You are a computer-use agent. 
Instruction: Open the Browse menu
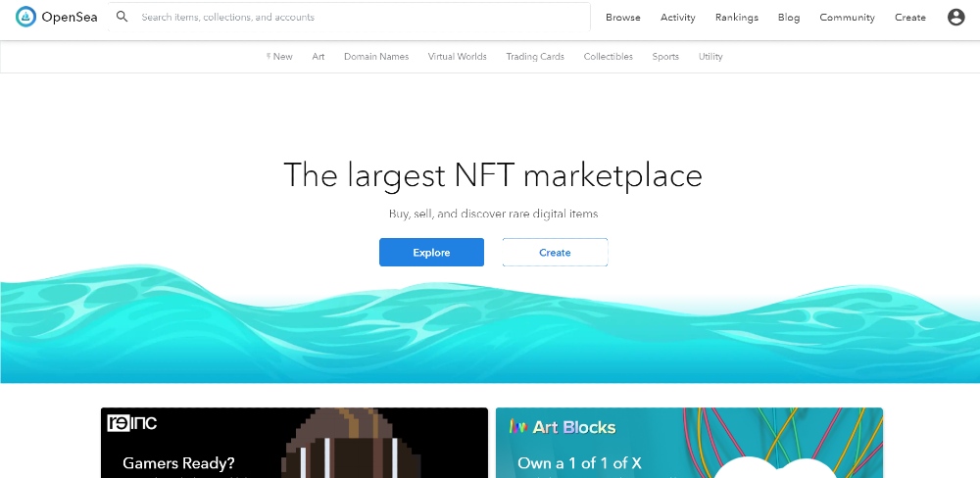pos(622,18)
